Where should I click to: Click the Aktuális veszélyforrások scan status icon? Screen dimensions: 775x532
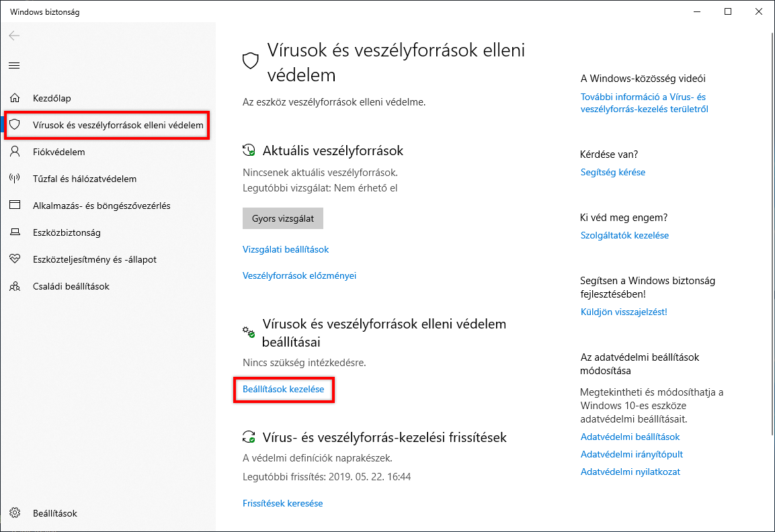[249, 150]
